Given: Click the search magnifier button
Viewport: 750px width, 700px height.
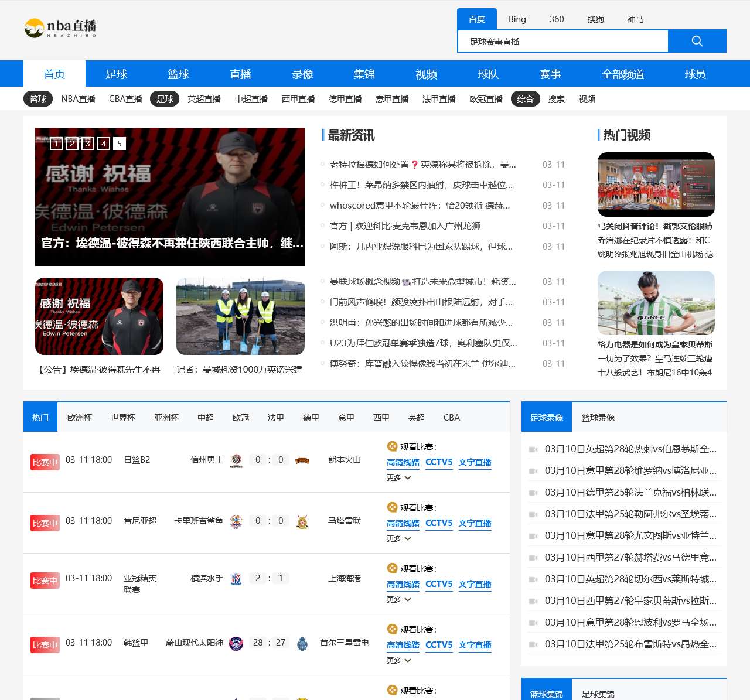Looking at the screenshot, I should [x=697, y=41].
